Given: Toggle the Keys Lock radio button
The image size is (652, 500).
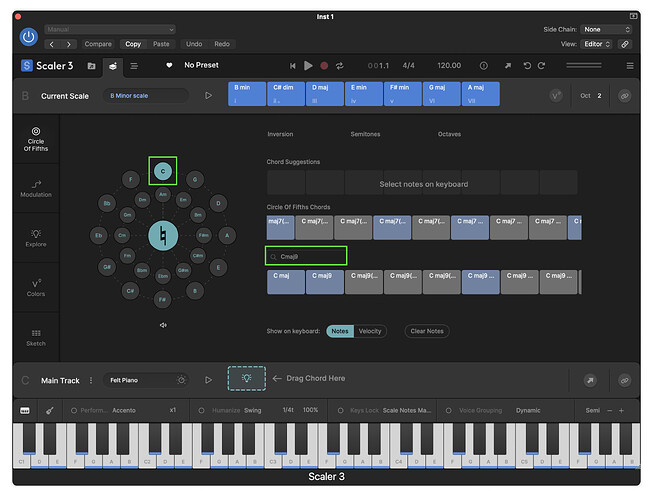Looking at the screenshot, I should (340, 411).
